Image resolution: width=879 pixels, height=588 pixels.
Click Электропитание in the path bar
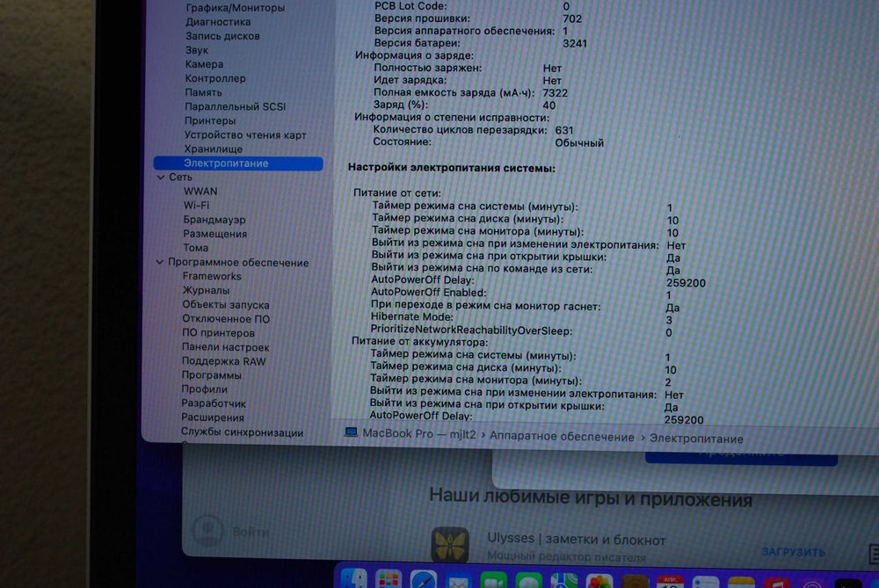coord(696,439)
